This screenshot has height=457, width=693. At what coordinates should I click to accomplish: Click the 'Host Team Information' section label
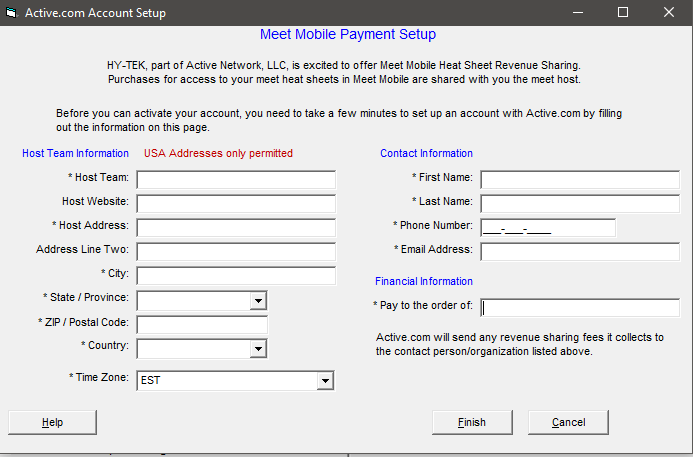tap(76, 153)
